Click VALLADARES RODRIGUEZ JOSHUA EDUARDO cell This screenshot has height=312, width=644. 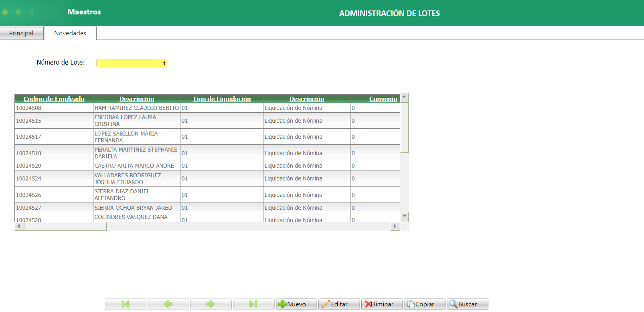(137, 178)
